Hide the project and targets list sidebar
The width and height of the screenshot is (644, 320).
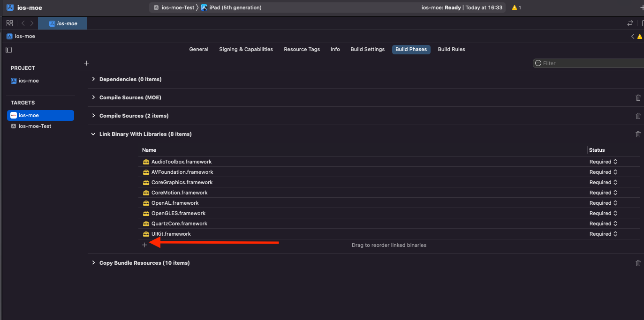(x=9, y=49)
